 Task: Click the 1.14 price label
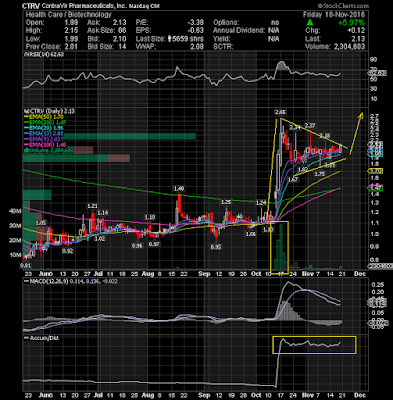[x=102, y=213]
